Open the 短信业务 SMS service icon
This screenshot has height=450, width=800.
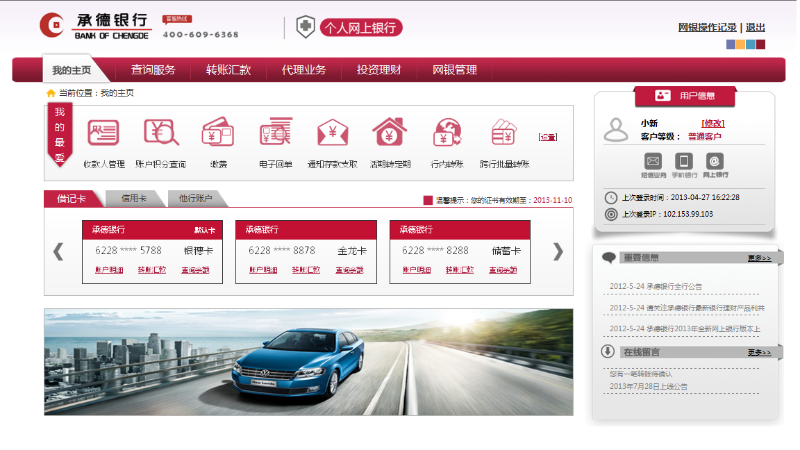coord(653,161)
